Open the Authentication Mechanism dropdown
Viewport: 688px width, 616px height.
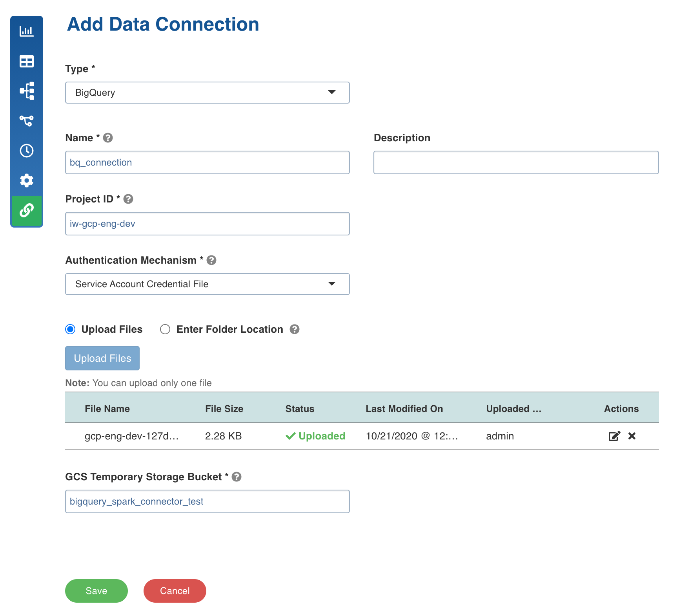point(207,284)
